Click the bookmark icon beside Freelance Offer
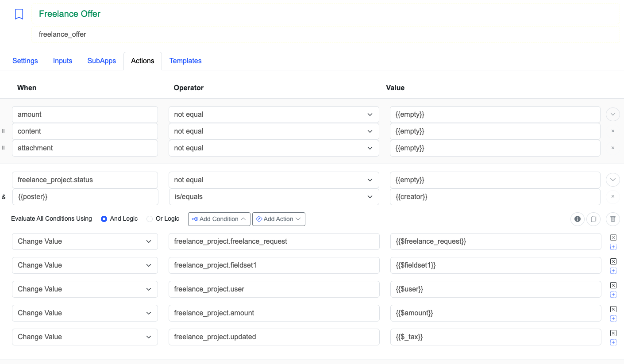The width and height of the screenshot is (624, 364). (19, 14)
